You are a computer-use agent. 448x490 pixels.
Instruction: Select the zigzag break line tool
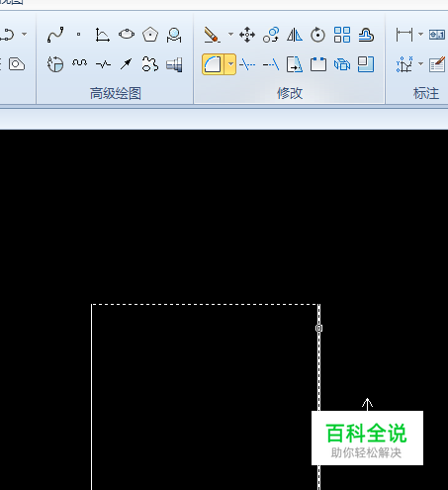point(103,64)
